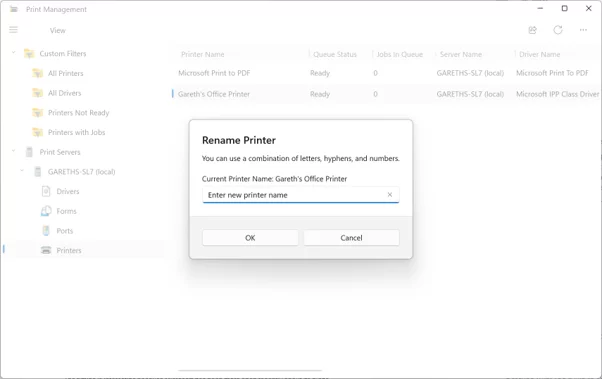
Task: Collapse the Custom Filters tree node
Action: pos(13,53)
